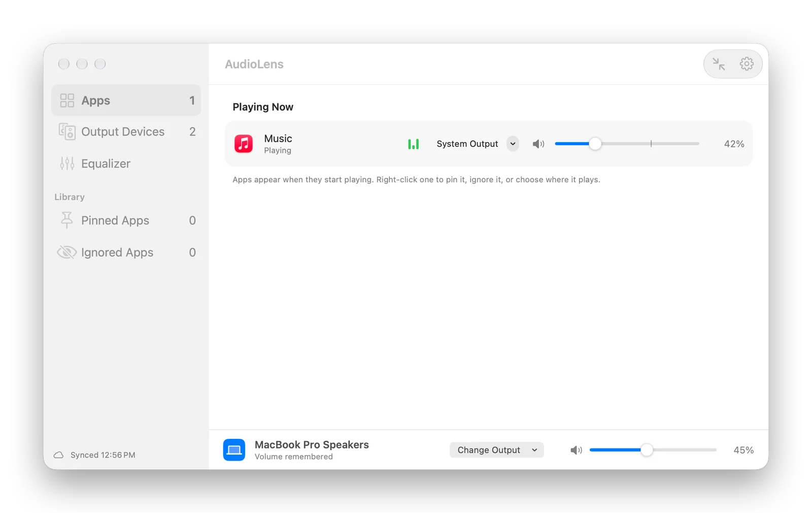Click the 45% speaker volume value

point(743,450)
